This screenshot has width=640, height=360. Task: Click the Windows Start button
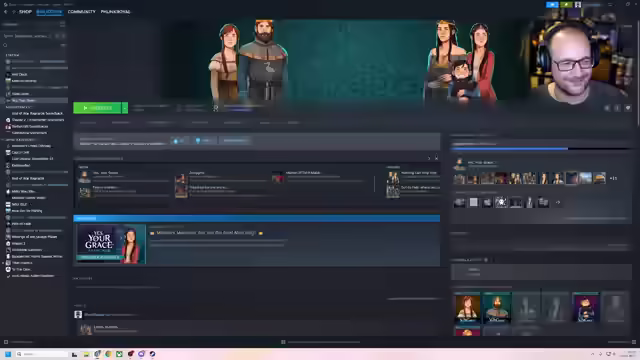8,354
